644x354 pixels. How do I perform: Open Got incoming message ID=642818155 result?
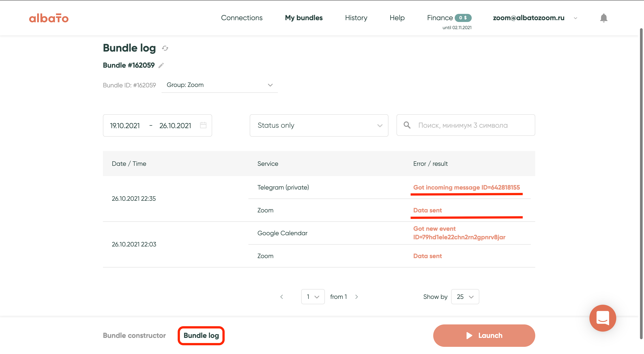467,188
